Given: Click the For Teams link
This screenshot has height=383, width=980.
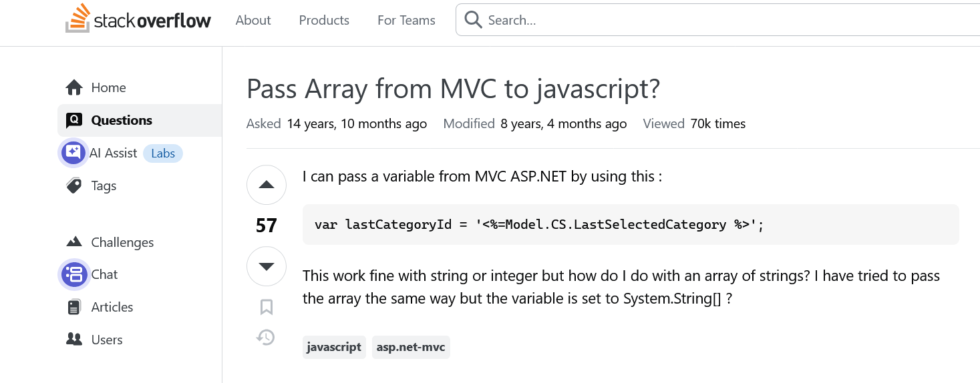Looking at the screenshot, I should point(406,20).
